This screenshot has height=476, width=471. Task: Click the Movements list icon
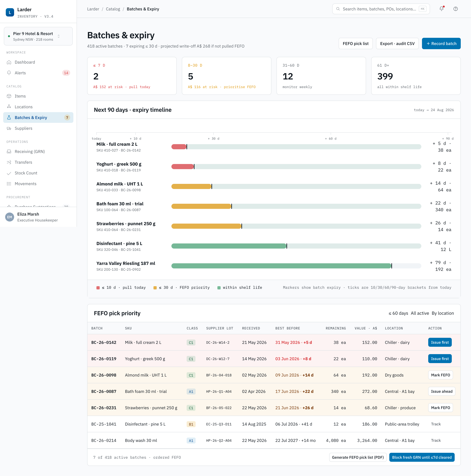point(9,184)
